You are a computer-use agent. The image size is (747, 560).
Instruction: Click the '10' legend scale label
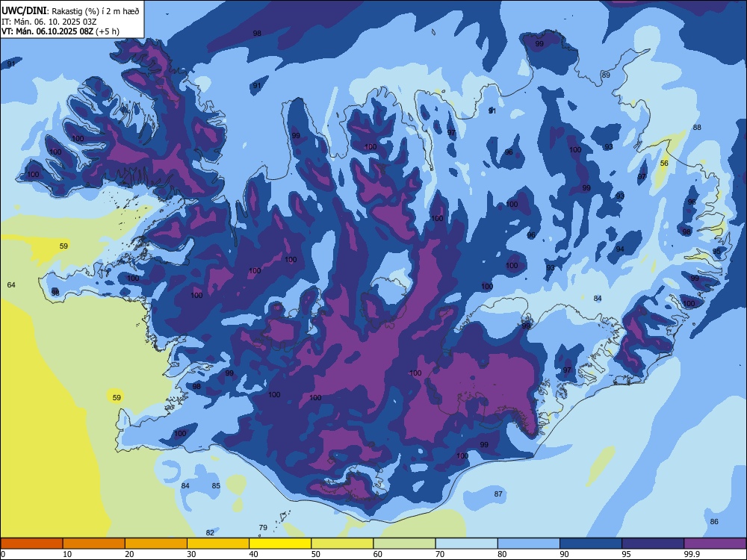(x=67, y=554)
